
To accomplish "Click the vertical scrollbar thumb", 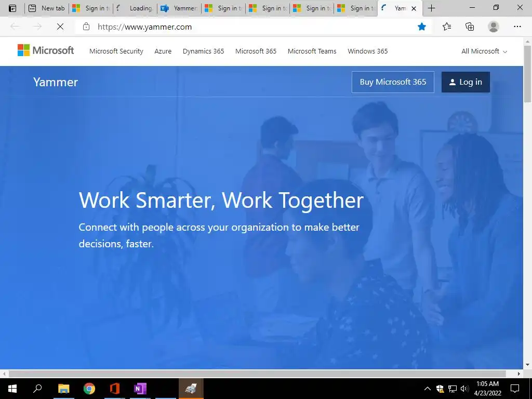I will click(528, 73).
